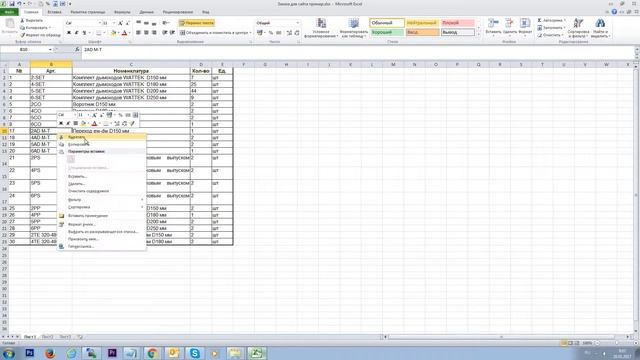Click the percent style icon in the ribbon
The height and width of the screenshot is (360, 640).
270,33
